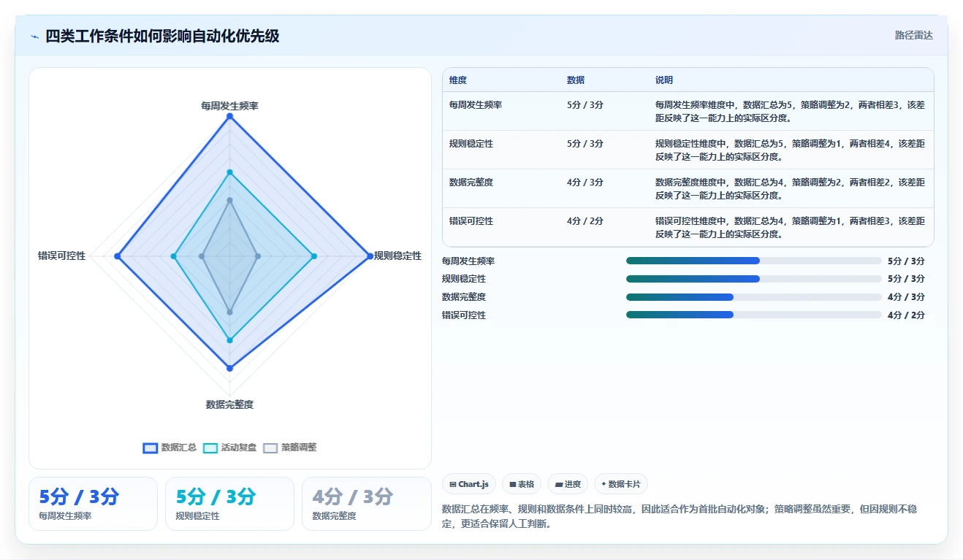The width and height of the screenshot is (963, 560).
Task: Click the 进度 tag chip
Action: pos(568,484)
